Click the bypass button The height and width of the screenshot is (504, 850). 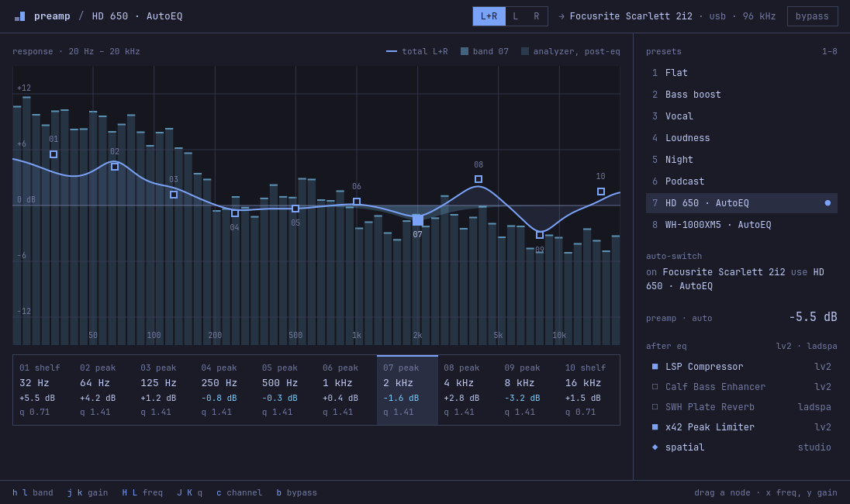pyautogui.click(x=812, y=16)
